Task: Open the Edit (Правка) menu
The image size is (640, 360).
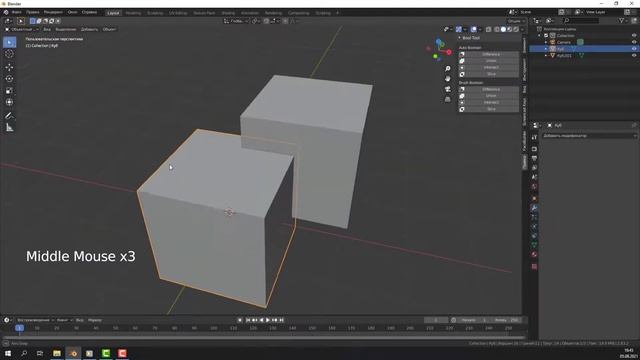Action: point(33,12)
